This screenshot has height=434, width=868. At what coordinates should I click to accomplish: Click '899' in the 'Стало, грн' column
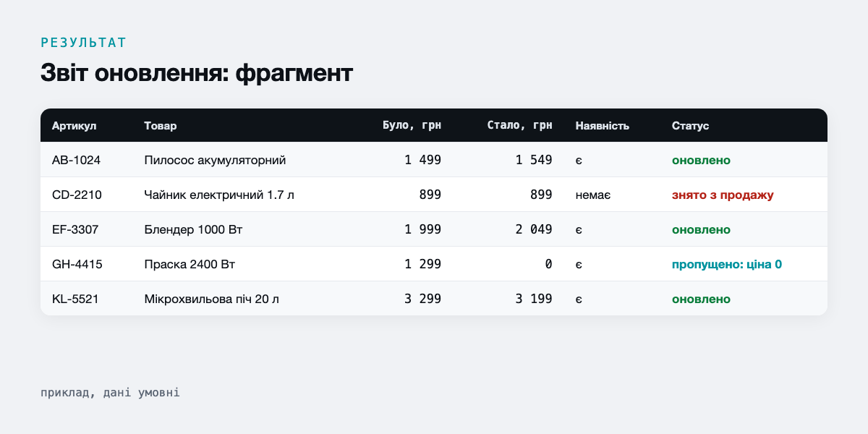click(x=541, y=195)
